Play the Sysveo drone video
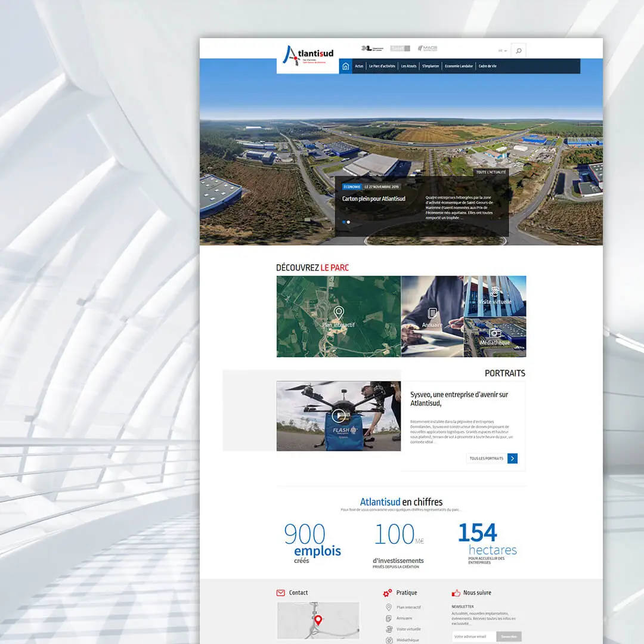The height and width of the screenshot is (644, 644). click(339, 416)
